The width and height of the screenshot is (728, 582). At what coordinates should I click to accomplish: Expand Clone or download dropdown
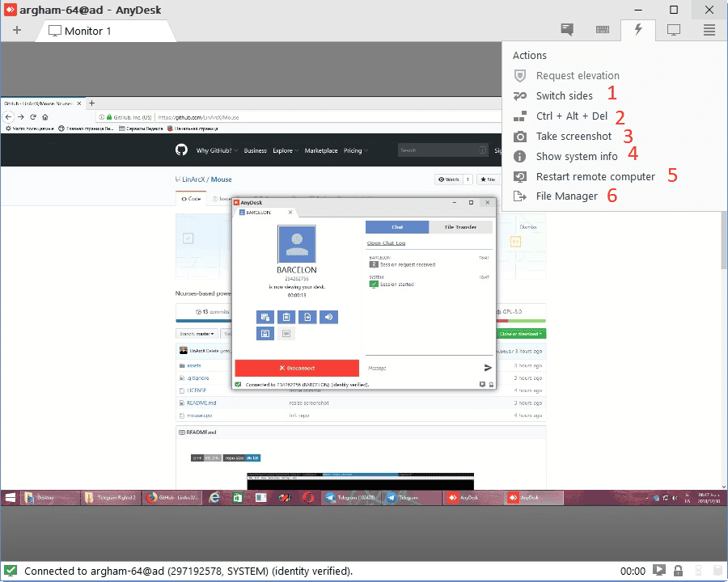pos(521,334)
